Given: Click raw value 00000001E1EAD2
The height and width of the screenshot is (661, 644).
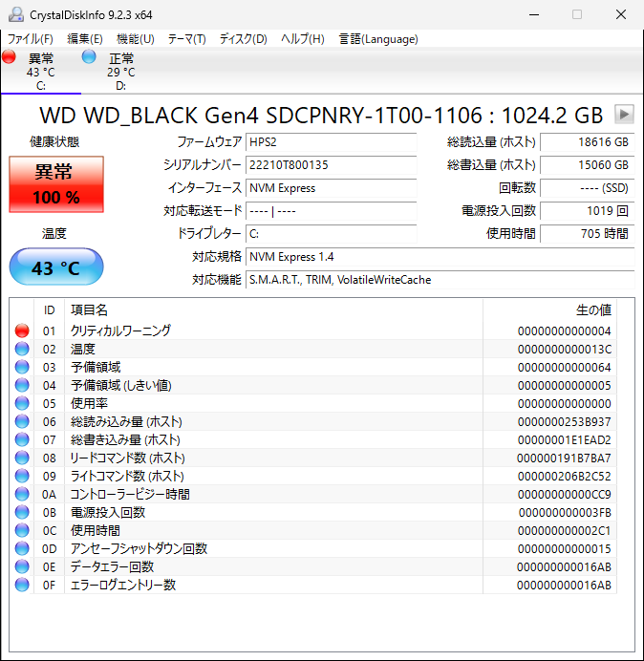Looking at the screenshot, I should click(565, 440).
